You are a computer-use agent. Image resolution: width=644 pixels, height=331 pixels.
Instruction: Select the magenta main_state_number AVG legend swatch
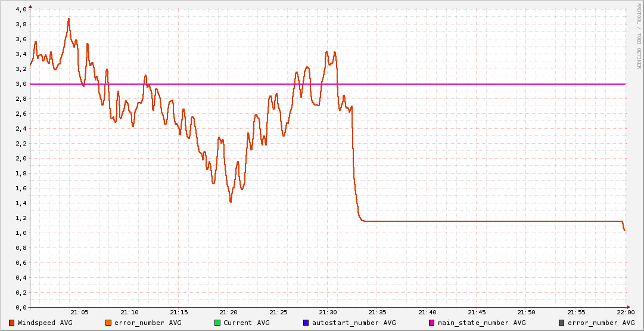click(433, 323)
